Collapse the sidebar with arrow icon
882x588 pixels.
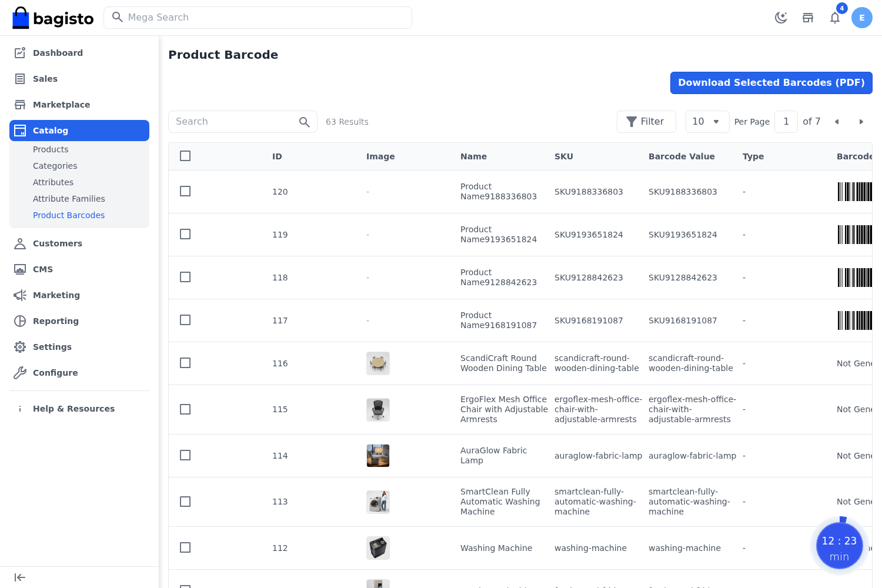20,577
